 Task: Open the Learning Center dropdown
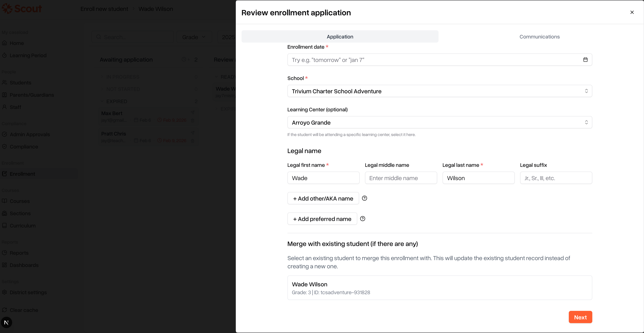pos(440,122)
